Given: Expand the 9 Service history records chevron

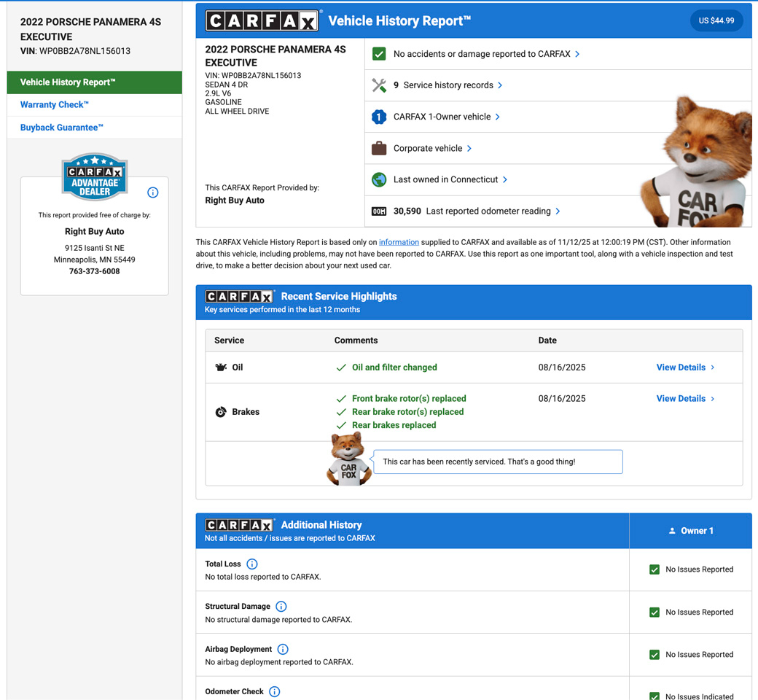Looking at the screenshot, I should [500, 85].
